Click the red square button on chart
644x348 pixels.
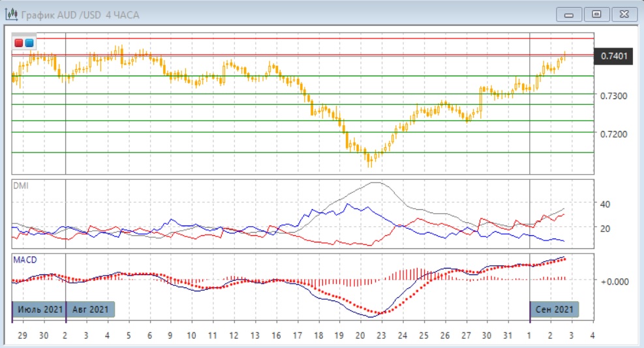coord(19,43)
